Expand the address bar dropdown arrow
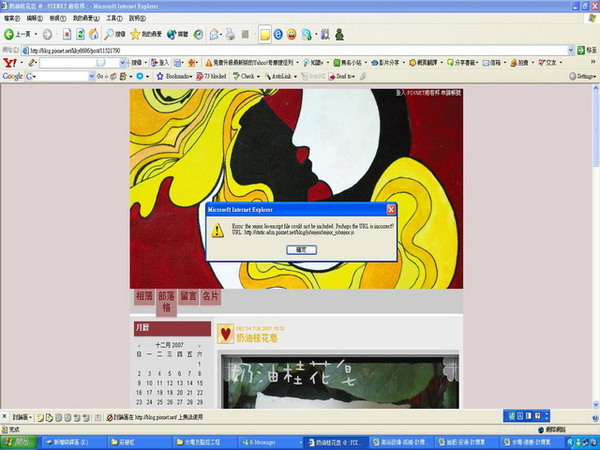The width and height of the screenshot is (600, 450). pyautogui.click(x=571, y=50)
